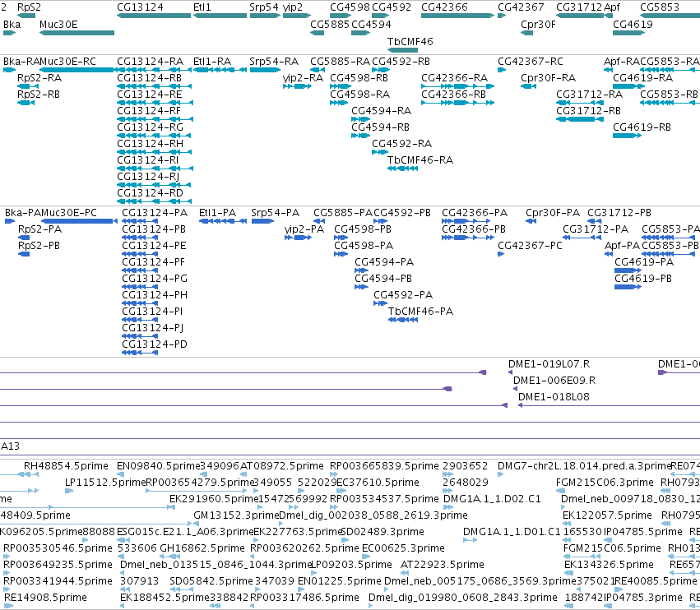Click the yip2-RA transcript label
The height and width of the screenshot is (610, 700).
click(x=303, y=78)
